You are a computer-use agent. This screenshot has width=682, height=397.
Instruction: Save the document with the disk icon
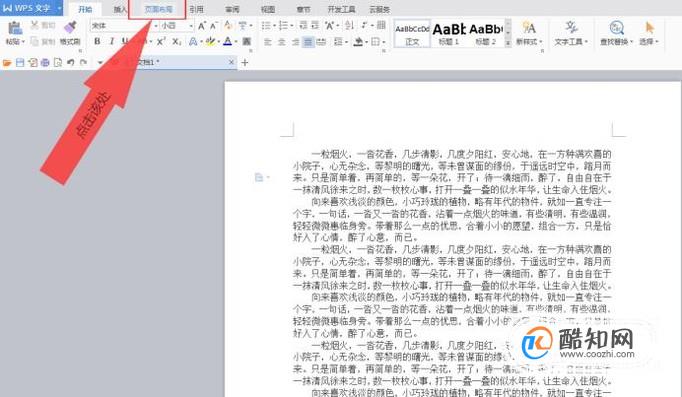click(20, 63)
